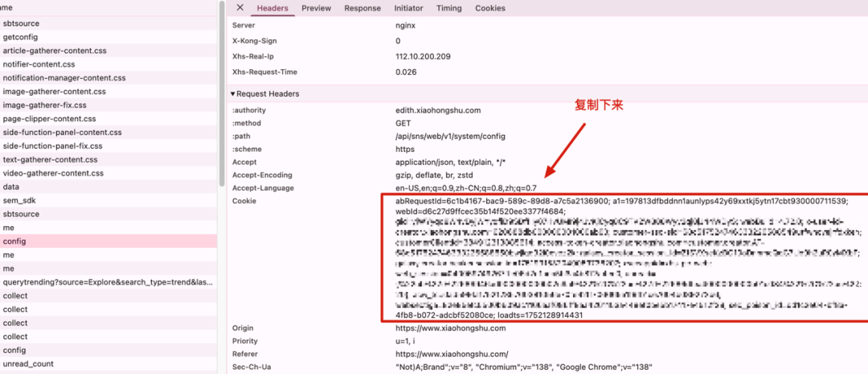Select notifier-content.css request
Viewport: 868px width, 374px height.
(108, 64)
